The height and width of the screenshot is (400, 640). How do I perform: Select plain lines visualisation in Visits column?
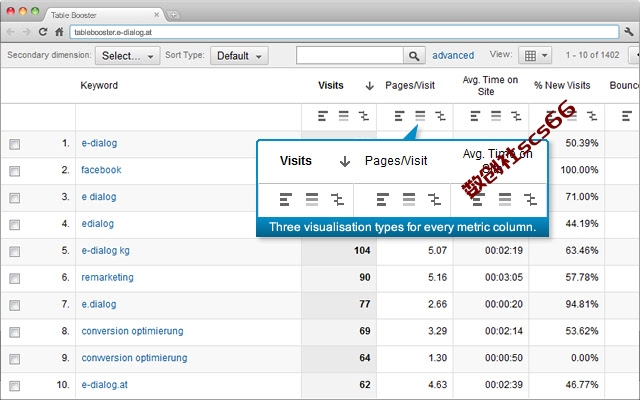[x=344, y=116]
